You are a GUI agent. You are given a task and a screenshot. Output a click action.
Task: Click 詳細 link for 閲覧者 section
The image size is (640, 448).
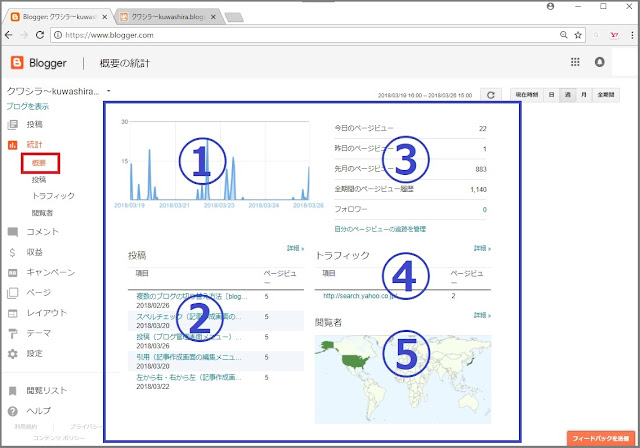click(482, 315)
